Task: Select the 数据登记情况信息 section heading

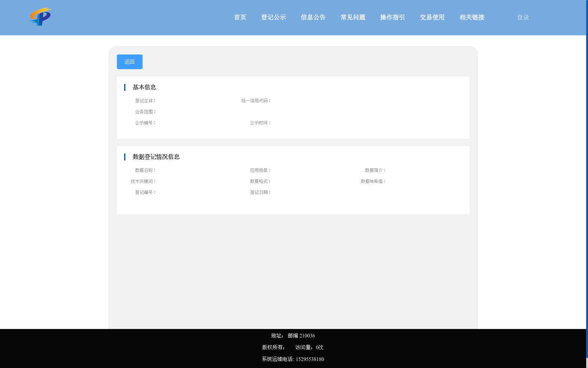Action: coord(156,157)
